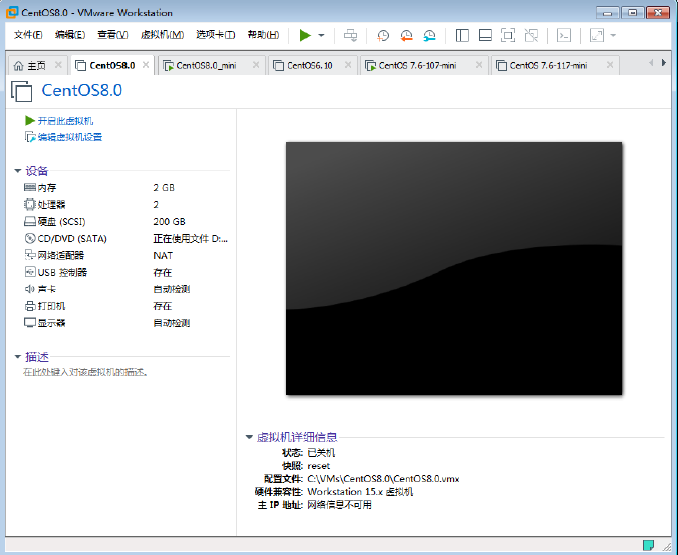Open the 编辑(E) menu
678x555 pixels.
click(70, 35)
